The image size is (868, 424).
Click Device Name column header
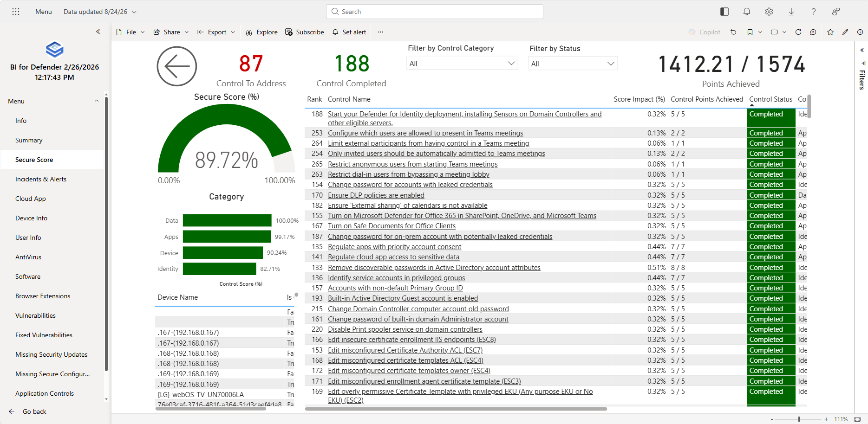click(x=177, y=297)
